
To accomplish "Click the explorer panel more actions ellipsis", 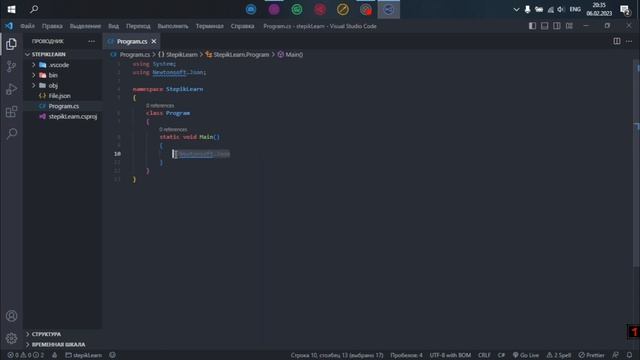I will click(x=91, y=41).
